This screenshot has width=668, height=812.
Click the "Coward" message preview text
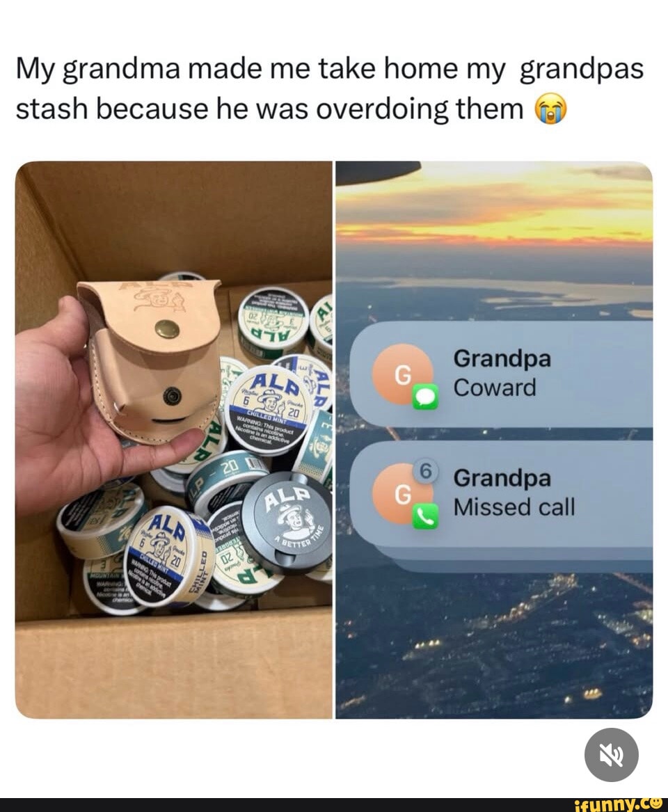point(495,388)
